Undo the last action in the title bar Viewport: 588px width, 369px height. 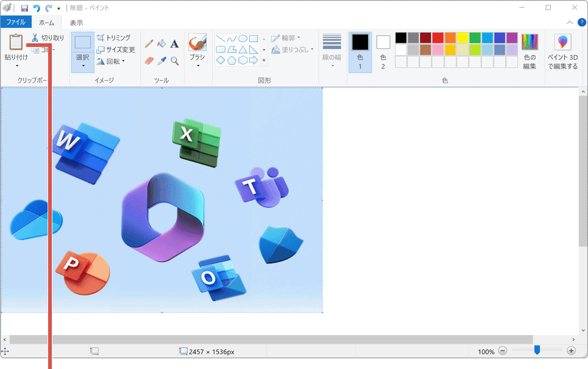(x=36, y=8)
